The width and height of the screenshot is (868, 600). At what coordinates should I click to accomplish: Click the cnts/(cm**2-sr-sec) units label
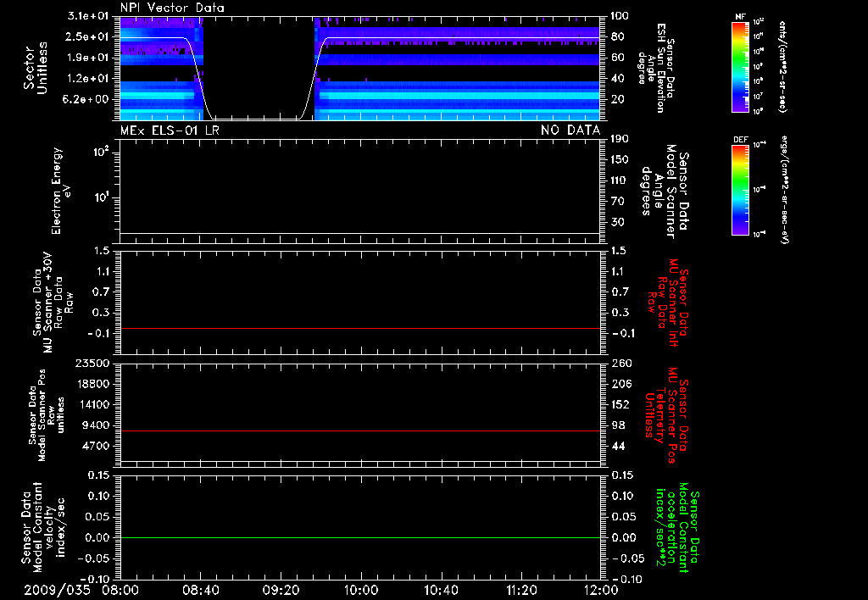(x=782, y=67)
